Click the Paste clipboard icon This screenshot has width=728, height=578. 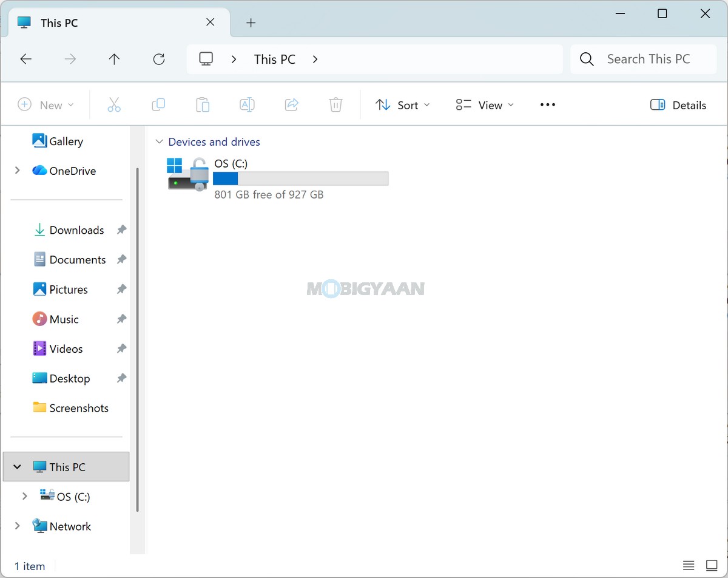203,104
